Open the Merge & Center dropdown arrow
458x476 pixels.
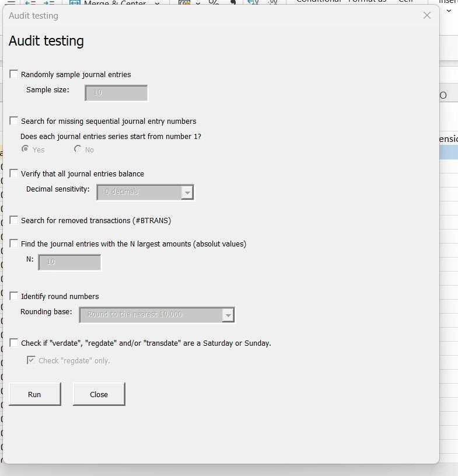pyautogui.click(x=157, y=3)
